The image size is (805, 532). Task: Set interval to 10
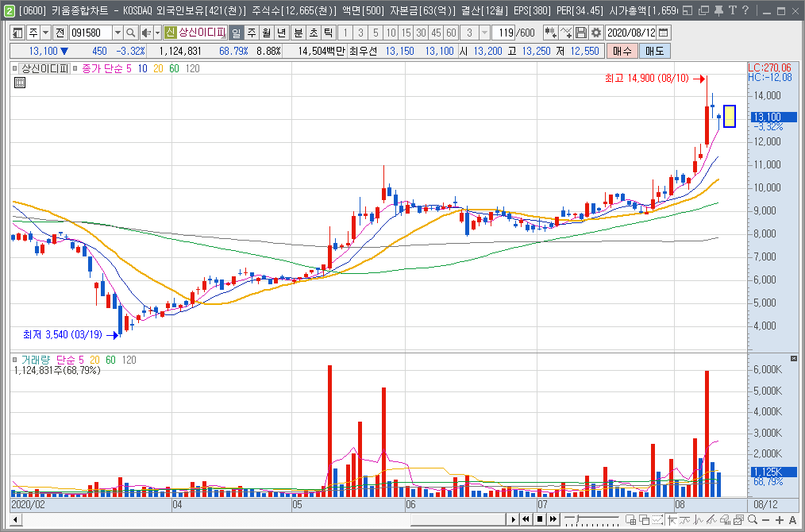[x=391, y=33]
